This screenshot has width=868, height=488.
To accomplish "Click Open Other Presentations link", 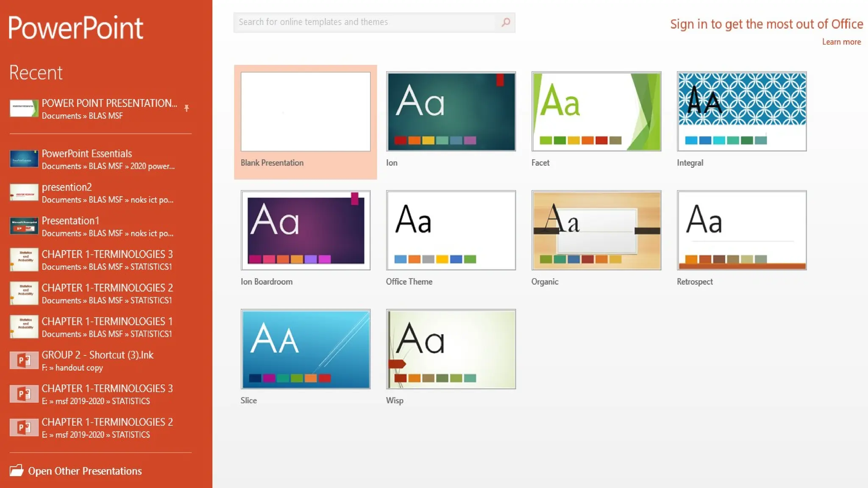I will (85, 471).
